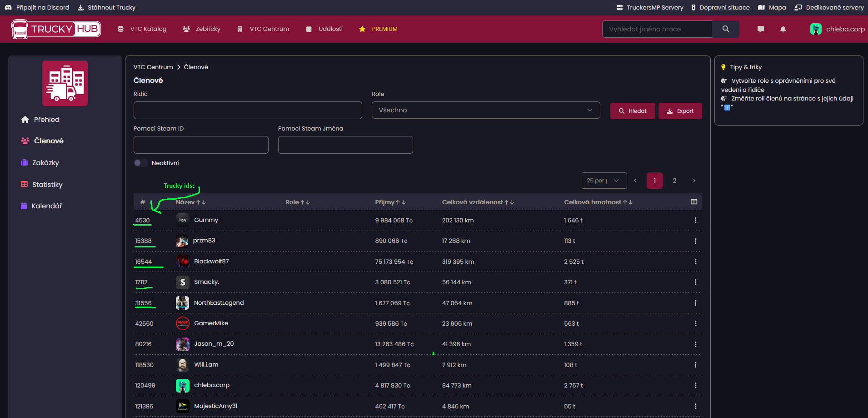Open Statistiky in the sidebar
Screen dimensions: 868x418
coord(47,185)
